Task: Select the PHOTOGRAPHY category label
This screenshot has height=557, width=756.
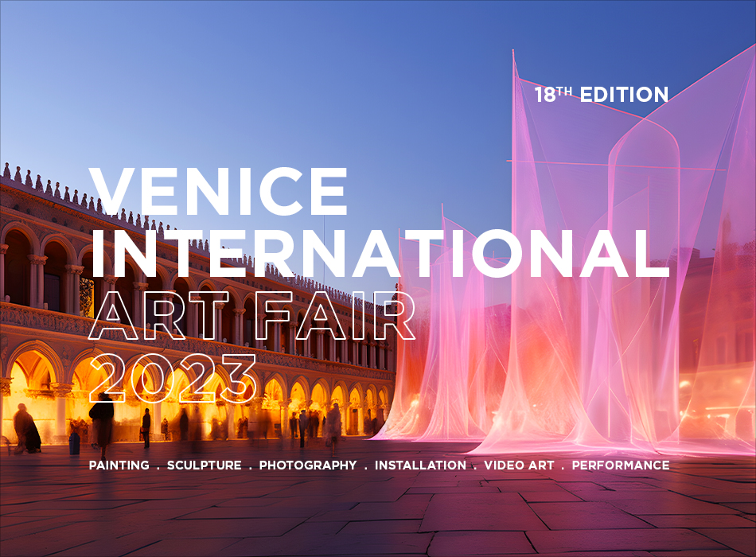Action: [x=308, y=465]
